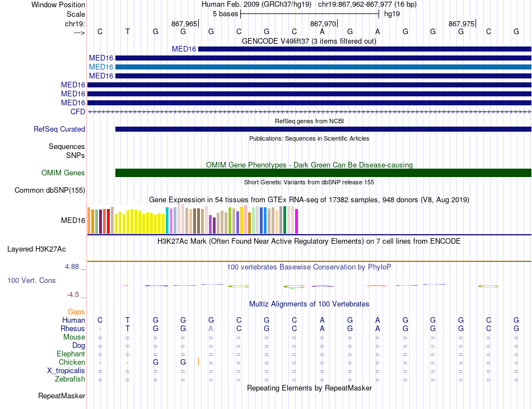
Task: Click the 4.88 PhyloP upper axis value
Action: (x=72, y=267)
